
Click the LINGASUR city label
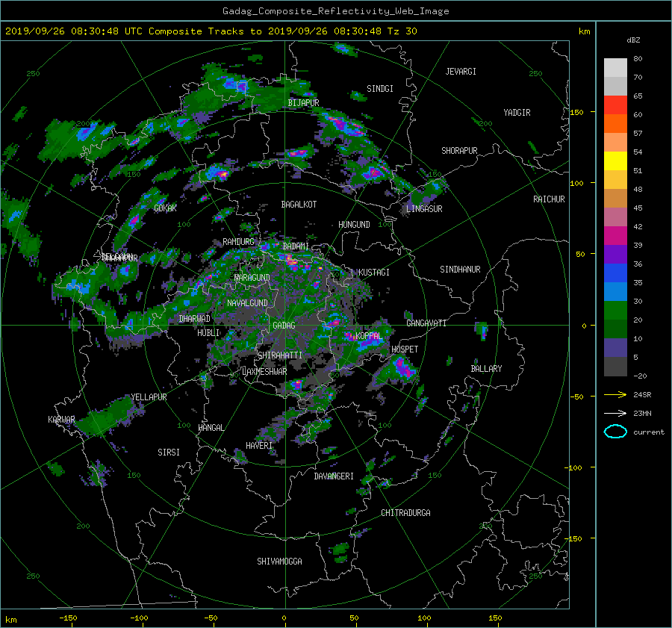[x=424, y=209]
